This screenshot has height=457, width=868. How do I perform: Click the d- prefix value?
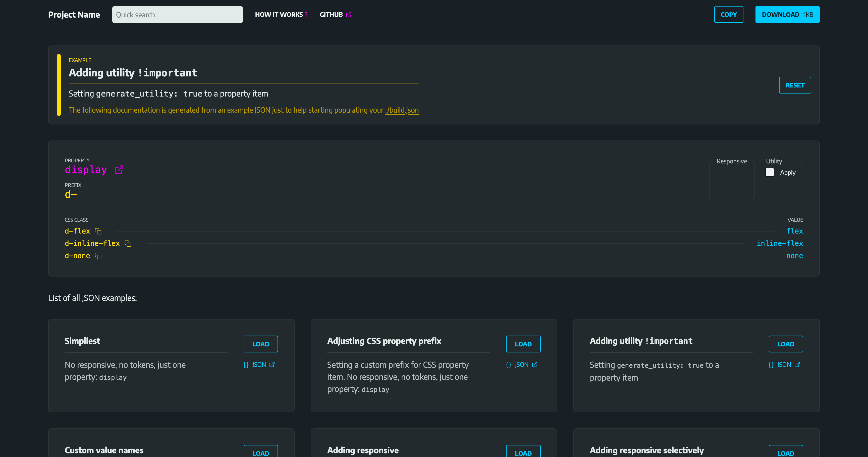(71, 194)
